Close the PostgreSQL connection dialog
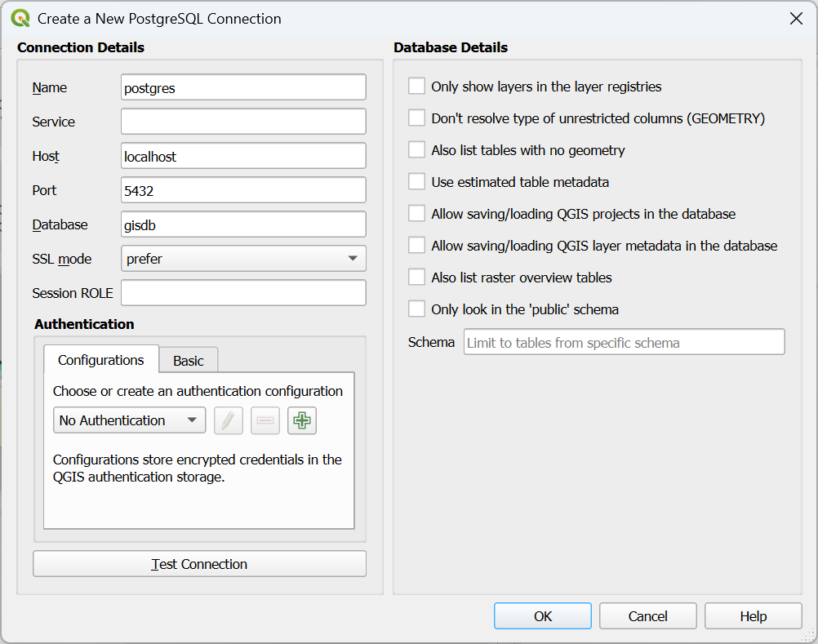 [x=796, y=18]
